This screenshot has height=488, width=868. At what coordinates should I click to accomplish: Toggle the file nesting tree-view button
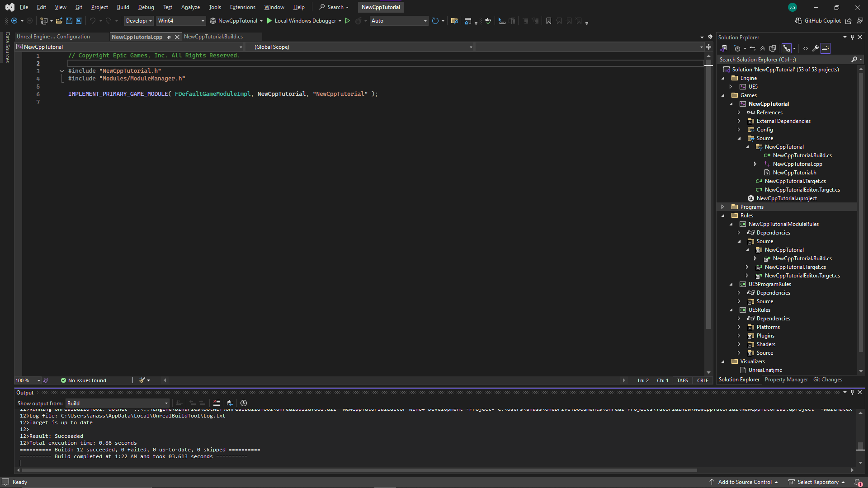click(x=787, y=48)
